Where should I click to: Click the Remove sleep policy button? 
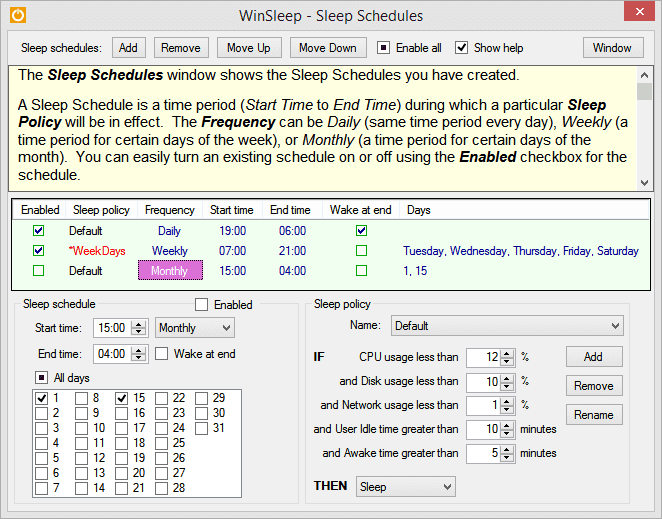pyautogui.click(x=594, y=386)
